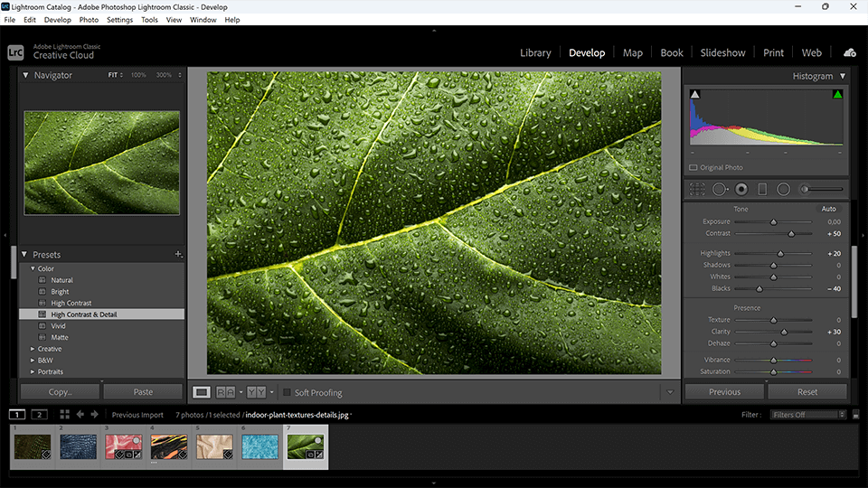Open before/after view options dropdown arrow
The image size is (868, 488).
click(x=271, y=392)
